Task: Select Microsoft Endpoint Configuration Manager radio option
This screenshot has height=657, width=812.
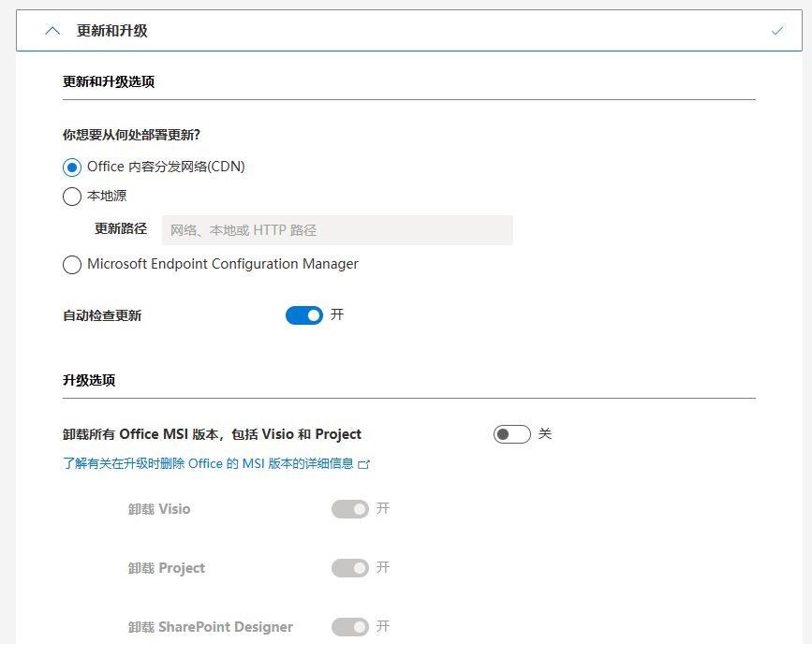Action: [72, 265]
